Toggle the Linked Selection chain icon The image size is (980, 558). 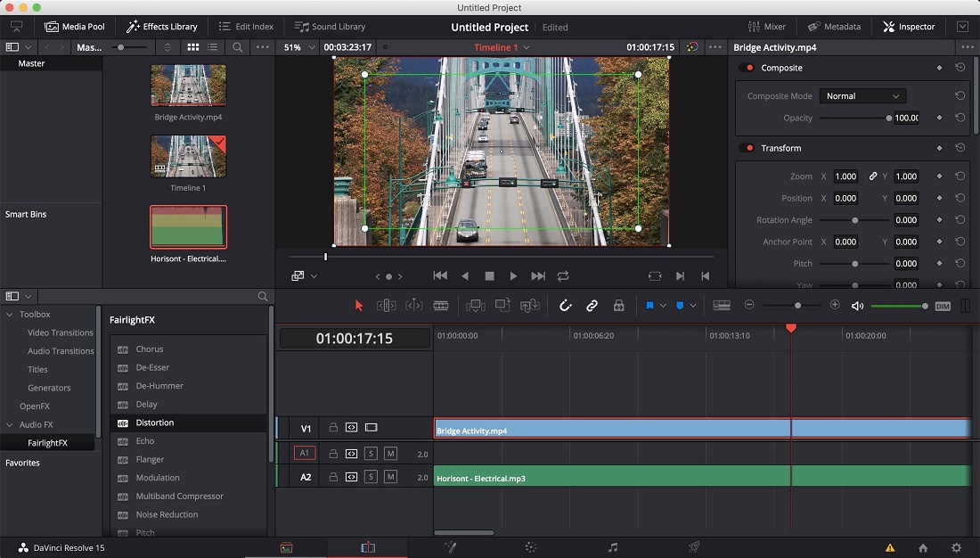click(x=592, y=305)
